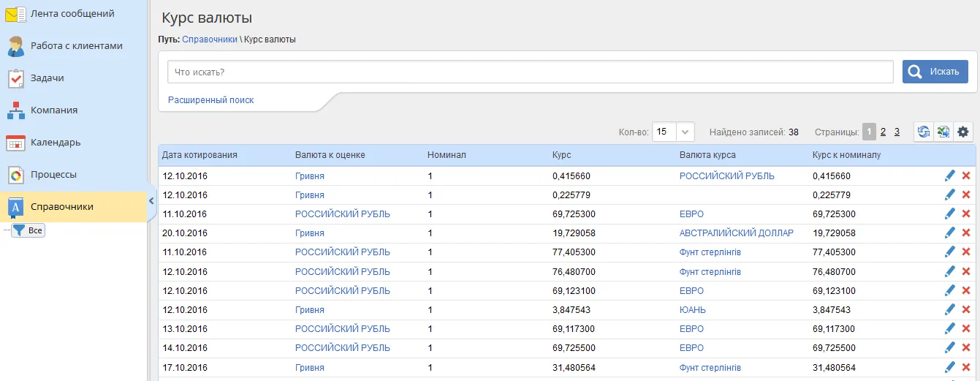Delete the row dated 14.10.2016
This screenshot has height=381, width=980.
coord(966,347)
